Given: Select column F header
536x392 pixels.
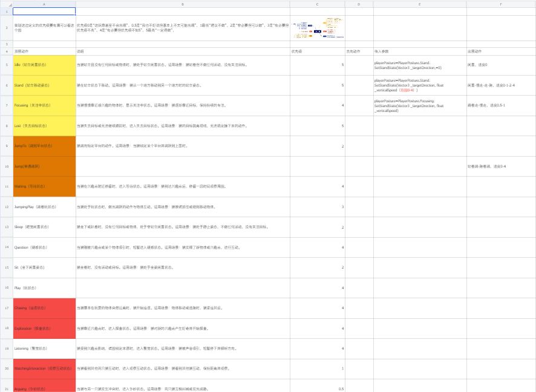Looking at the screenshot, I should [501, 4].
